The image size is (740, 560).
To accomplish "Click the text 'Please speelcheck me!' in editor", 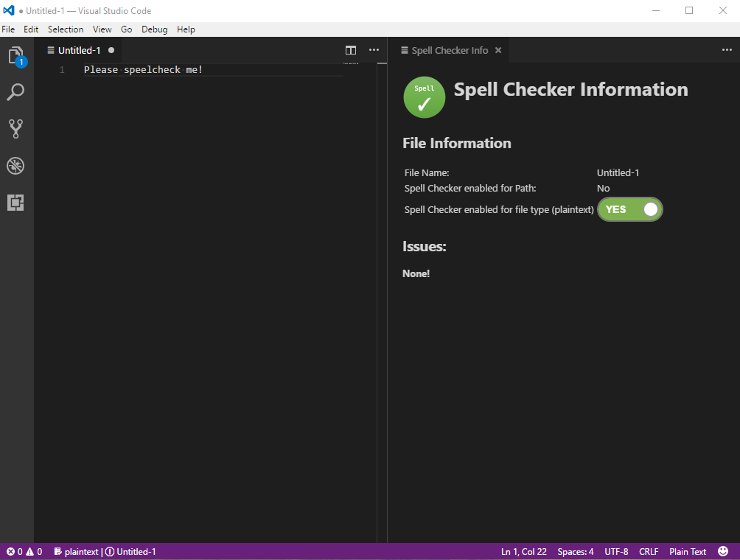I will click(144, 70).
